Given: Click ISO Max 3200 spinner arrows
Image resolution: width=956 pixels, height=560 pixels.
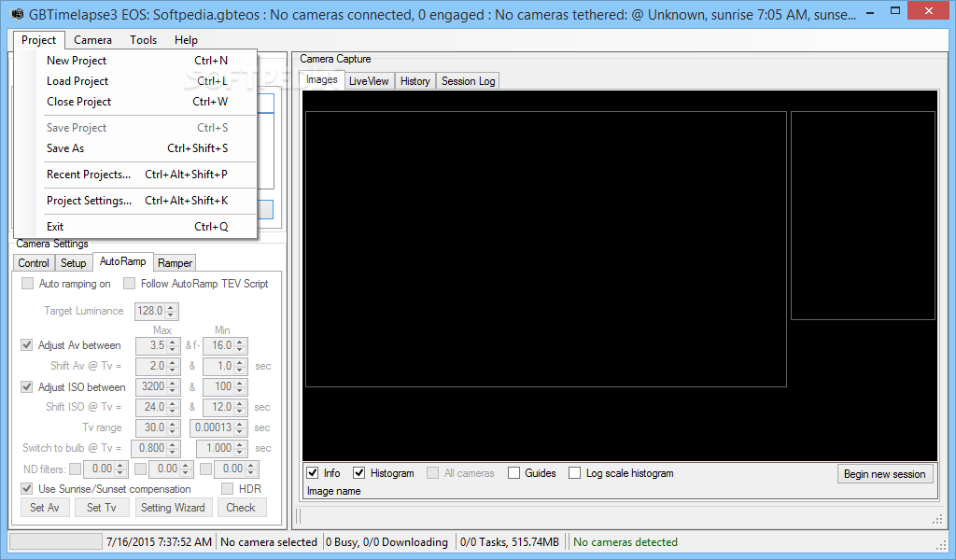Looking at the screenshot, I should (173, 387).
